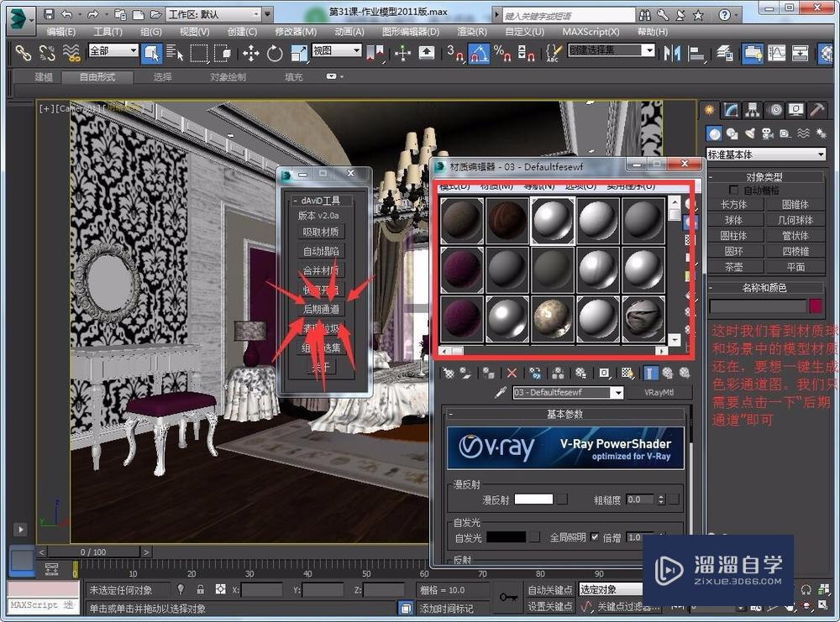Activate the Select and Move tool
This screenshot has width=840, height=622.
coord(249,53)
